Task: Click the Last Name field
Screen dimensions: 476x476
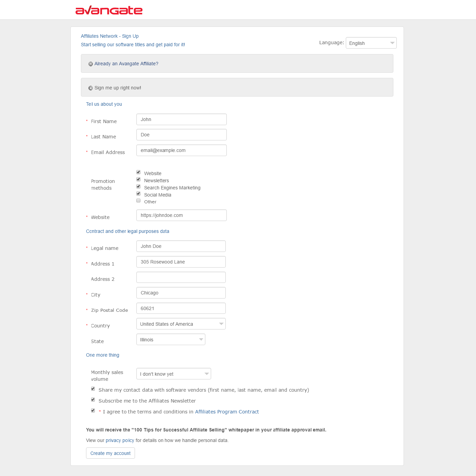Action: point(181,135)
